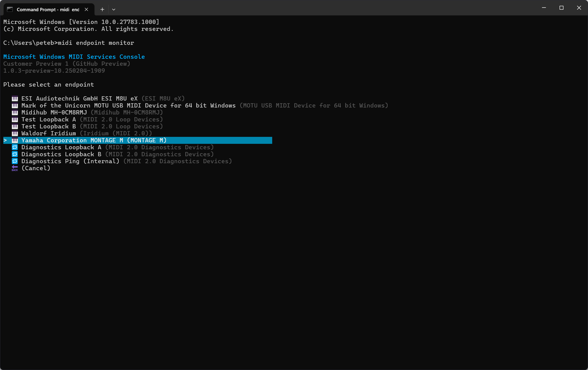Viewport: 588px width, 370px height.
Task: Click loop icon beside Diagnostics Ping (Internal)
Action: (x=15, y=161)
